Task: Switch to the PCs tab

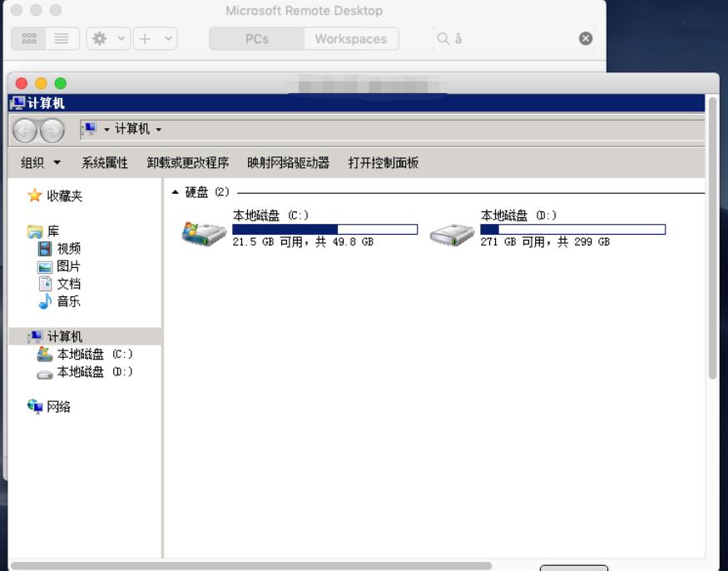Action: click(255, 39)
